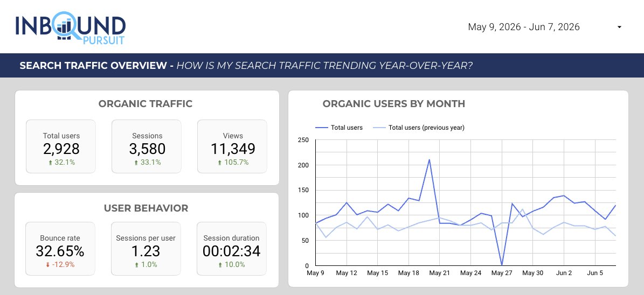Click the May 24 x-axis label
Image resolution: width=644 pixels, height=295 pixels.
pyautogui.click(x=470, y=273)
